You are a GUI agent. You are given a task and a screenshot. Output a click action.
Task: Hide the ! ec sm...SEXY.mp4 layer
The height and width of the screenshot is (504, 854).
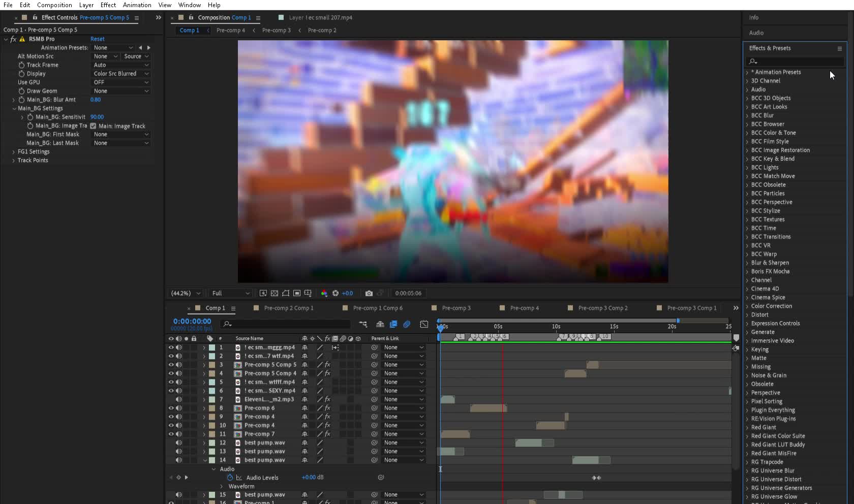tap(170, 391)
